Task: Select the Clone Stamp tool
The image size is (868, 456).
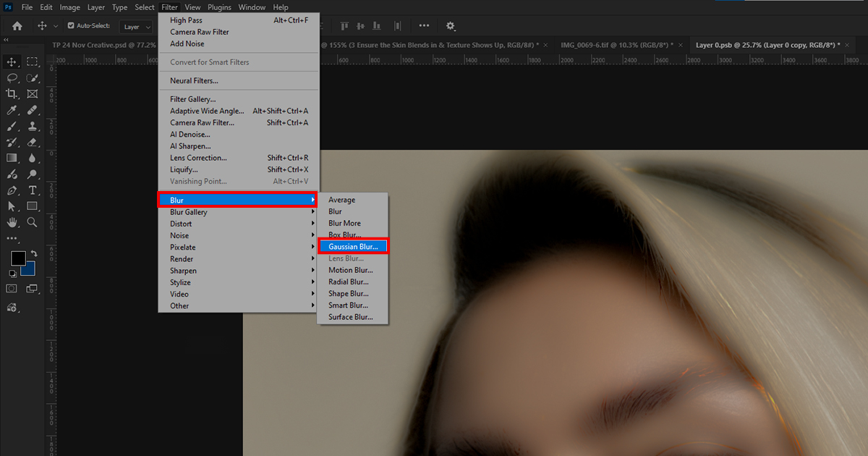Action: [x=33, y=126]
